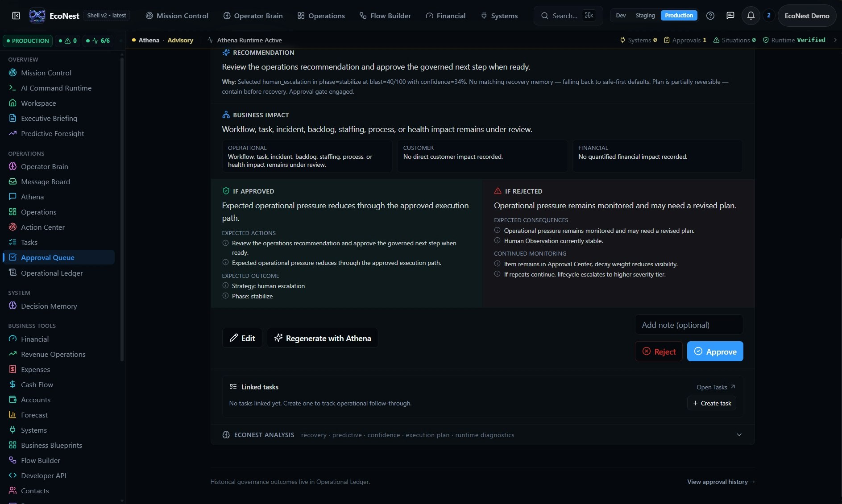Click the Workspace home icon in sidebar
The width and height of the screenshot is (842, 504).
pos(12,103)
